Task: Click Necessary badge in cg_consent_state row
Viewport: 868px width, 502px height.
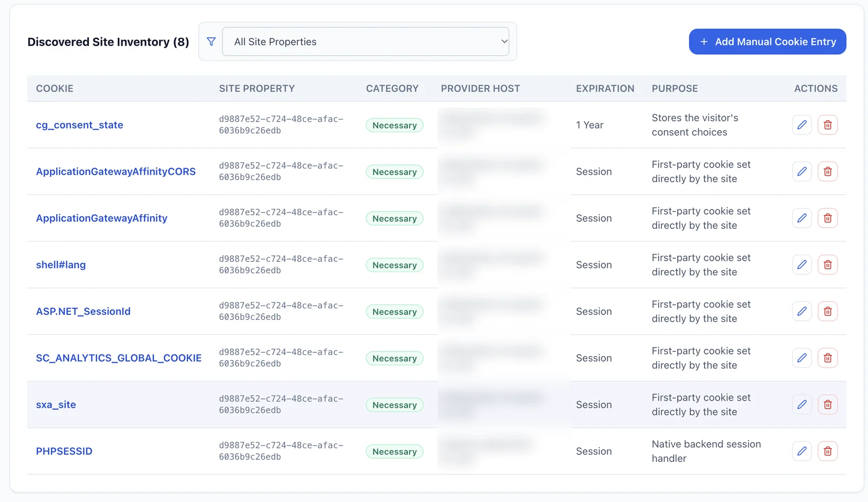Action: [395, 125]
